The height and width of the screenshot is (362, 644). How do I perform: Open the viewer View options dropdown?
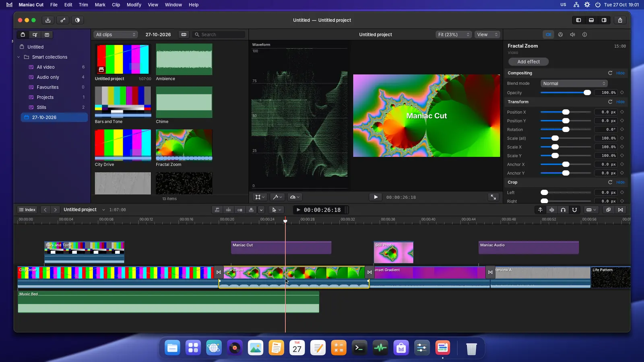[487, 35]
